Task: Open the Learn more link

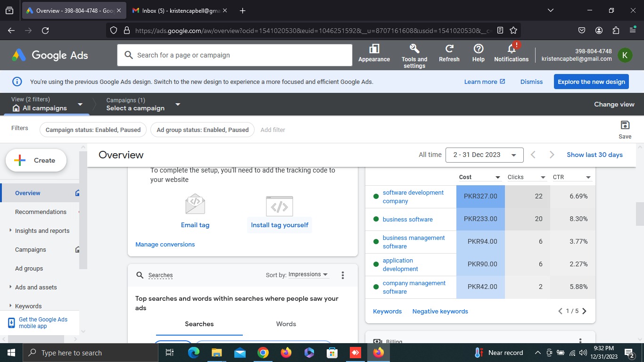Action: (x=485, y=82)
